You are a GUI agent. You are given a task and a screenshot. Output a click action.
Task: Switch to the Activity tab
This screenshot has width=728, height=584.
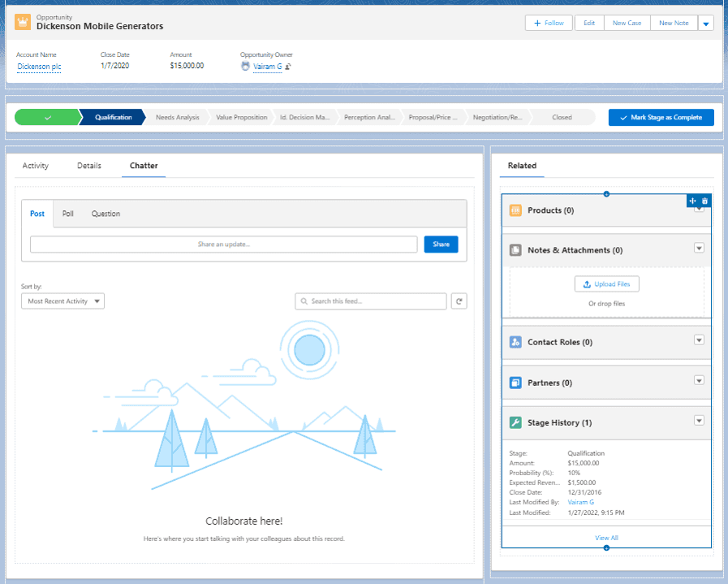click(x=35, y=166)
